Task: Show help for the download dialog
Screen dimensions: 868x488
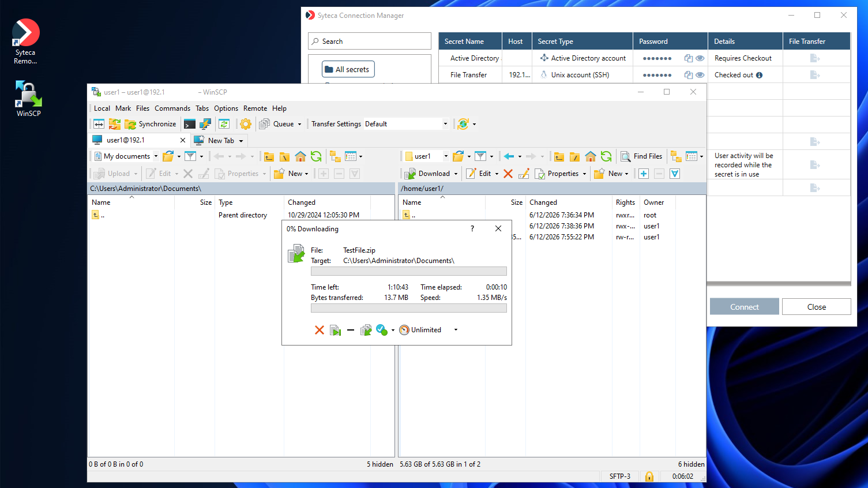Action: [x=472, y=229]
